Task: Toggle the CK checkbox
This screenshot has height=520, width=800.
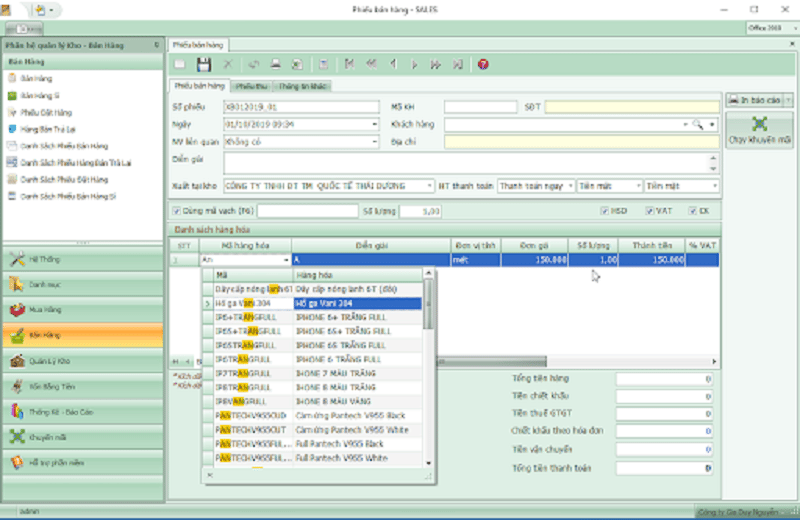Action: (x=692, y=211)
